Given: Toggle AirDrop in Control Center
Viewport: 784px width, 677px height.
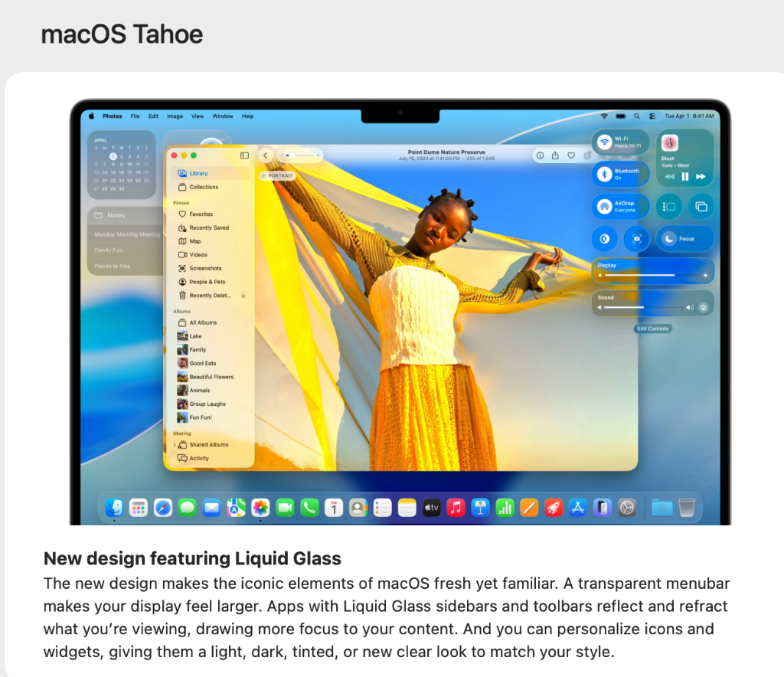Looking at the screenshot, I should point(605,207).
